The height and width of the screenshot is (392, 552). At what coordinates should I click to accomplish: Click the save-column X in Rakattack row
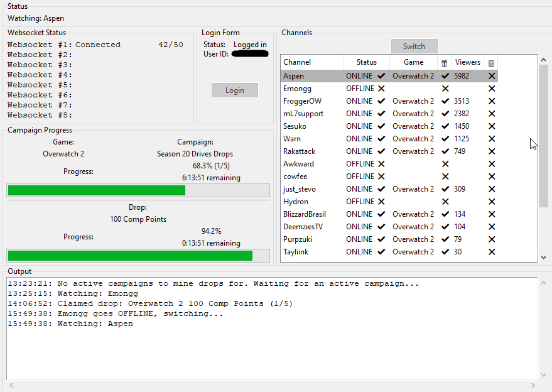[x=492, y=151]
